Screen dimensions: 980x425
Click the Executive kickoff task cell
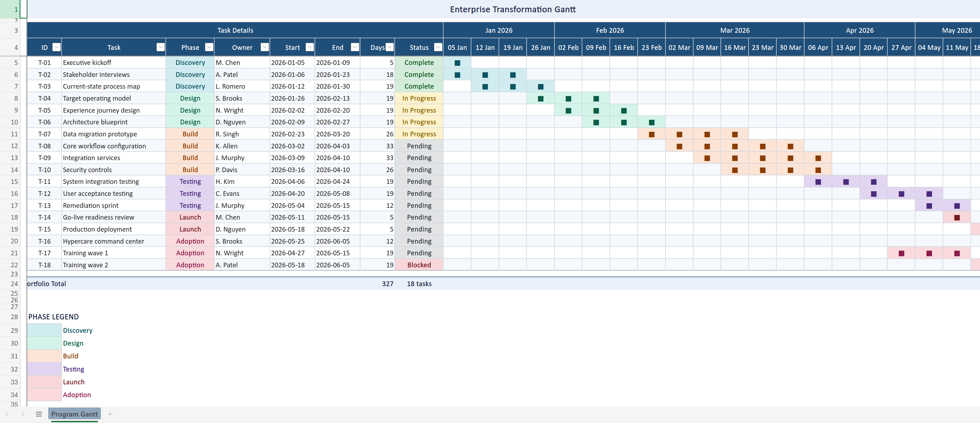point(113,63)
